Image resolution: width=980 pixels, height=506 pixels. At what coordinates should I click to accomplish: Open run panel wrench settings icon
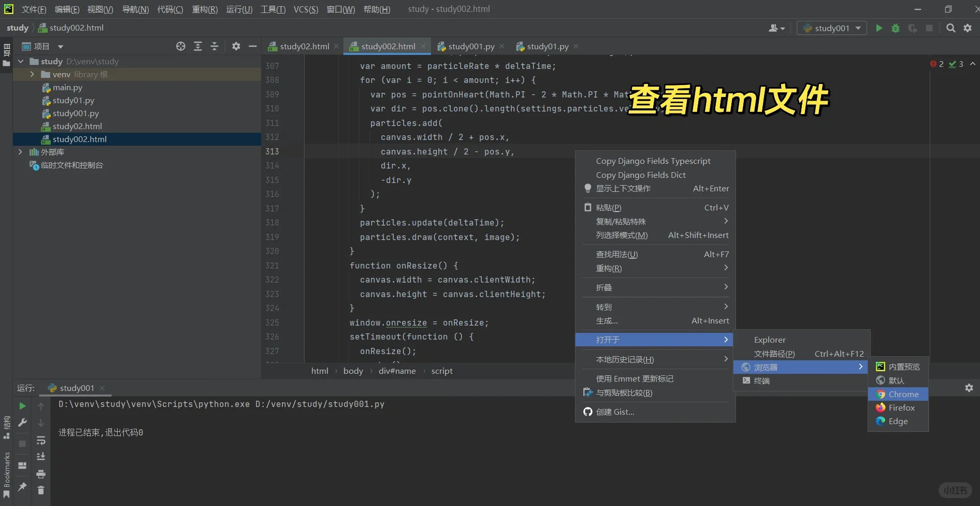(22, 423)
